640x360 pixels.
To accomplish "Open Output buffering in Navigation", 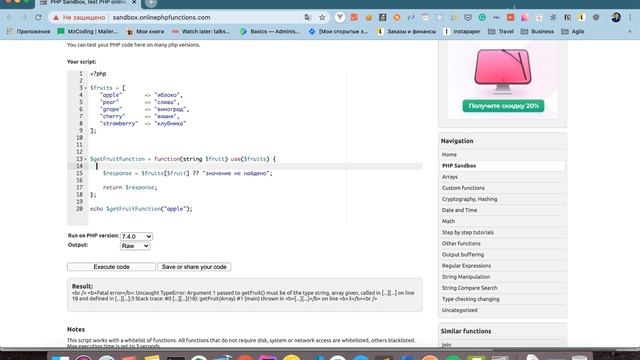I will pyautogui.click(x=462, y=254).
